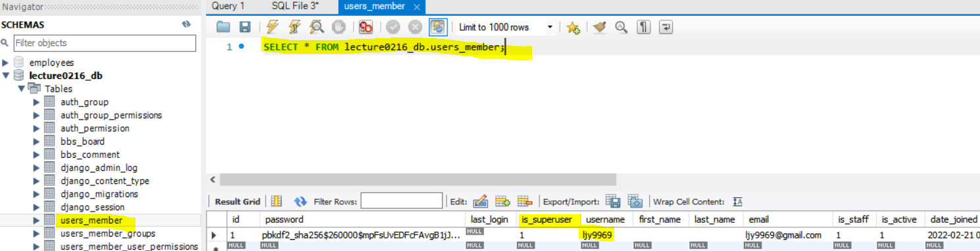Select django_migrations table
980x251 pixels.
(x=99, y=194)
